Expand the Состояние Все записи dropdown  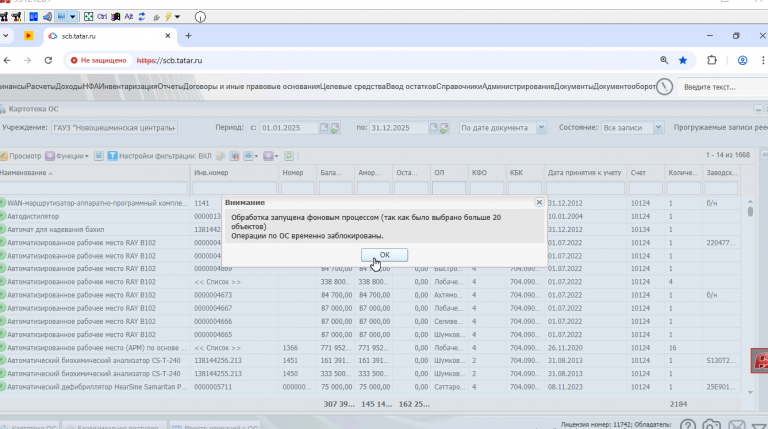click(658, 127)
